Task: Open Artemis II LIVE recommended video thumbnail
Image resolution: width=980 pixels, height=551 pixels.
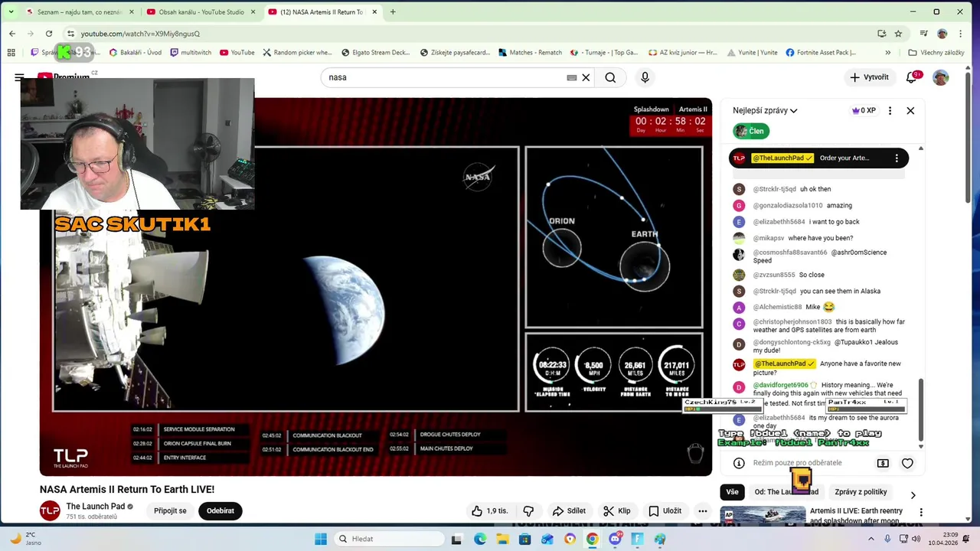Action: 763,516
